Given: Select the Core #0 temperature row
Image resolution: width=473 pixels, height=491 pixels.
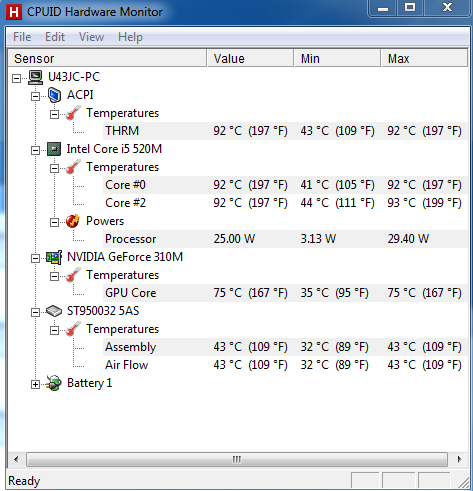Looking at the screenshot, I should [285, 185].
